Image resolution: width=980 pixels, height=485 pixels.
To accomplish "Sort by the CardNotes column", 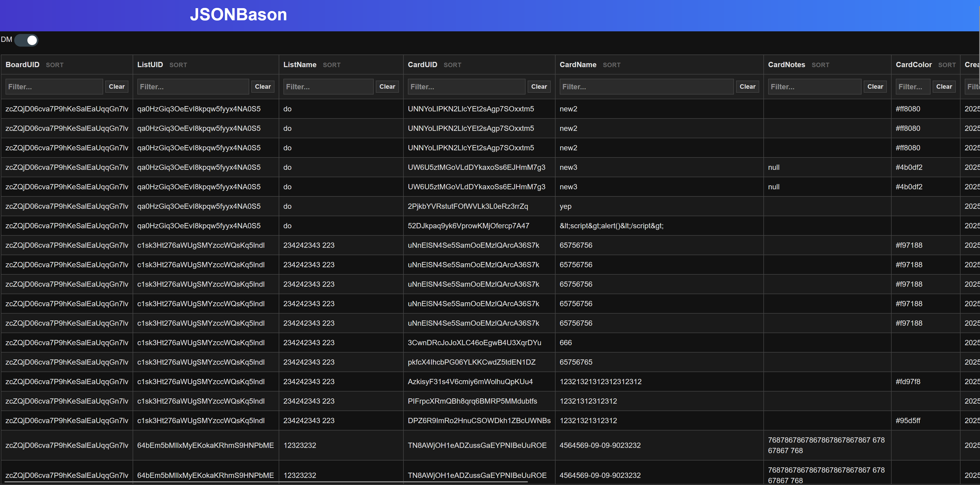I will point(820,65).
